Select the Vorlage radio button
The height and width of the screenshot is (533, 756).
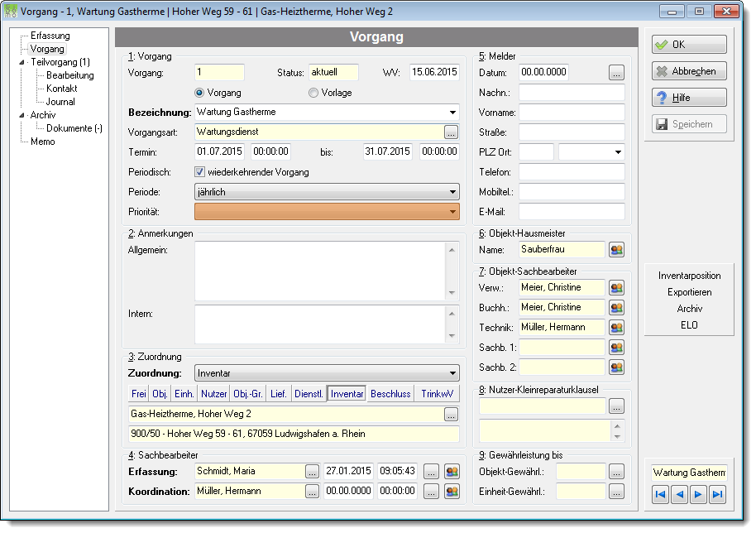tap(313, 93)
